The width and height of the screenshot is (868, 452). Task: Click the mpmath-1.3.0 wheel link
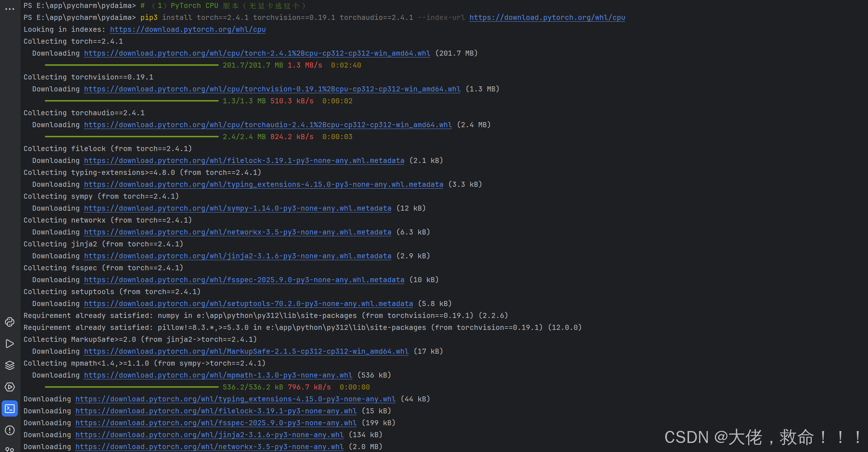click(x=218, y=375)
